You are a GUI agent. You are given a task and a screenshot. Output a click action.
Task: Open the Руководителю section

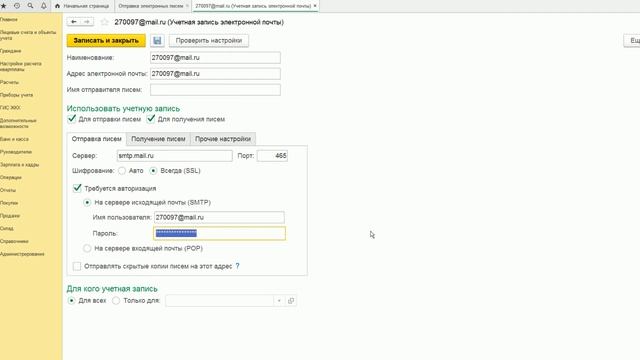click(16, 152)
